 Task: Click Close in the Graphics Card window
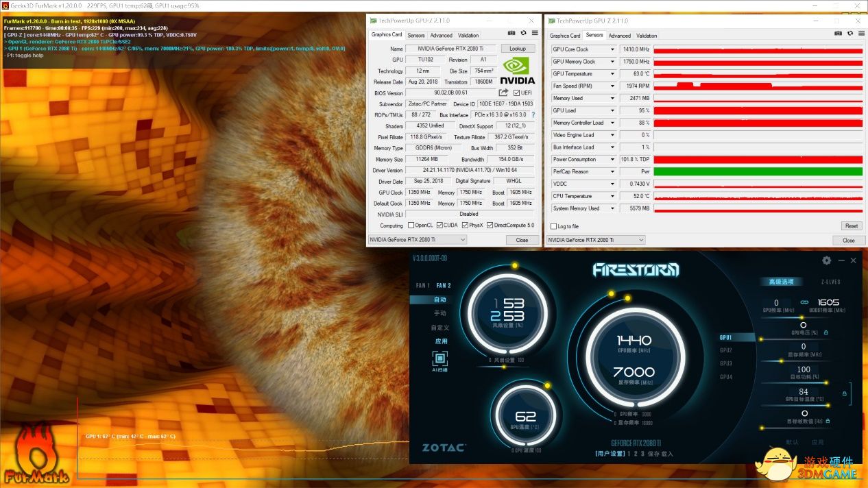(522, 240)
